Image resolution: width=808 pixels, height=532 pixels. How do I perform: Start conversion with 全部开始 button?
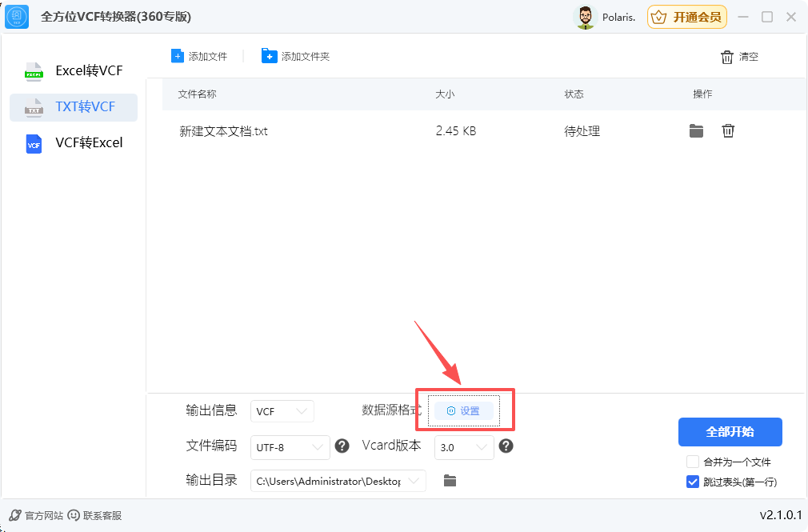pyautogui.click(x=730, y=432)
